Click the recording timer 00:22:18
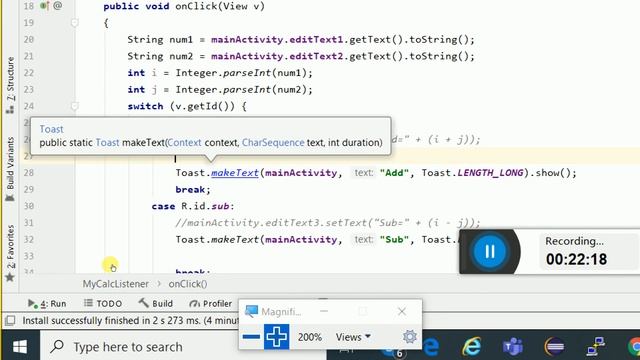 [x=576, y=259]
